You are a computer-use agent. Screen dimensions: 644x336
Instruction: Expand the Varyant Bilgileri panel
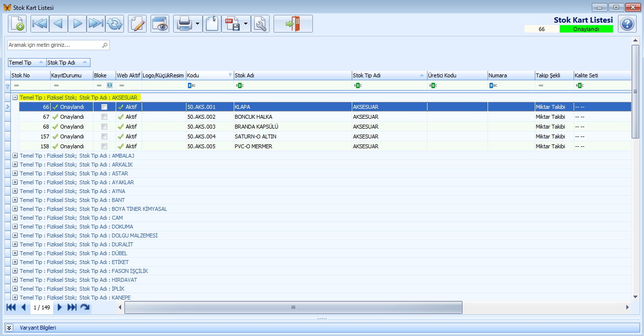(x=9, y=328)
